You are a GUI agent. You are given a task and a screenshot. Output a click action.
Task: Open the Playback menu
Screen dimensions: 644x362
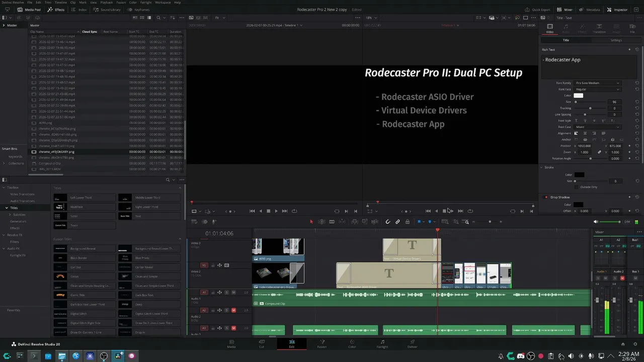click(107, 3)
